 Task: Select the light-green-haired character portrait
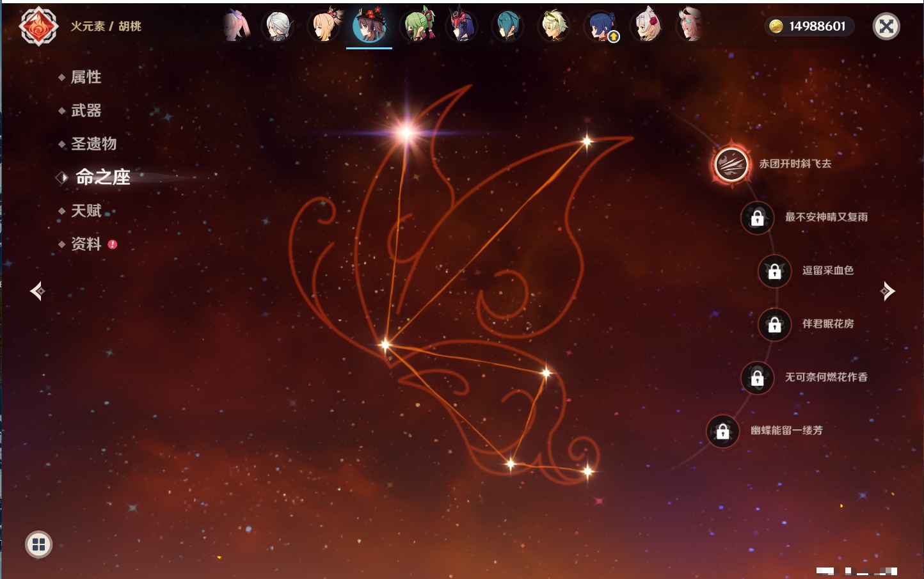point(554,26)
